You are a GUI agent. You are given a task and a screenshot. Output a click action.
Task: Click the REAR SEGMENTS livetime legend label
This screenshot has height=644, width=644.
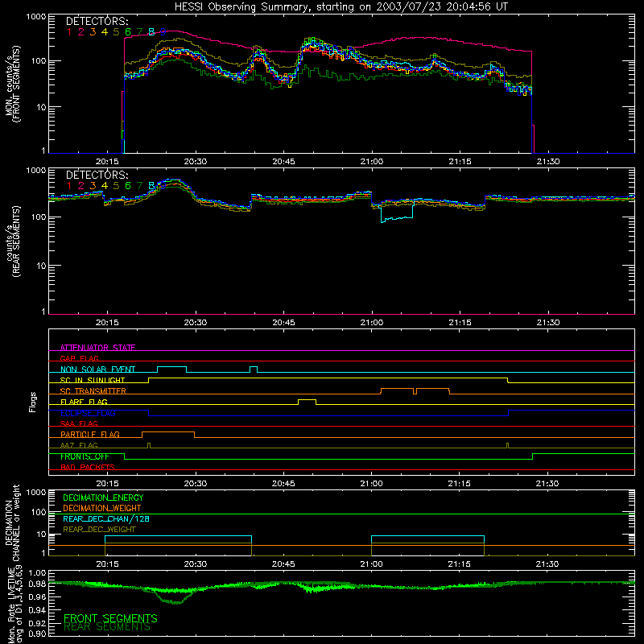(107, 627)
